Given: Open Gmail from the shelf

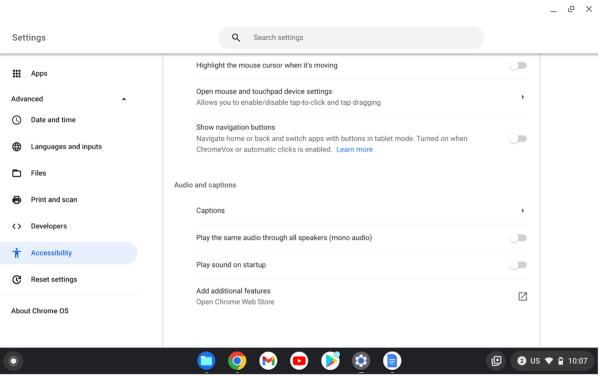Looking at the screenshot, I should (268, 361).
